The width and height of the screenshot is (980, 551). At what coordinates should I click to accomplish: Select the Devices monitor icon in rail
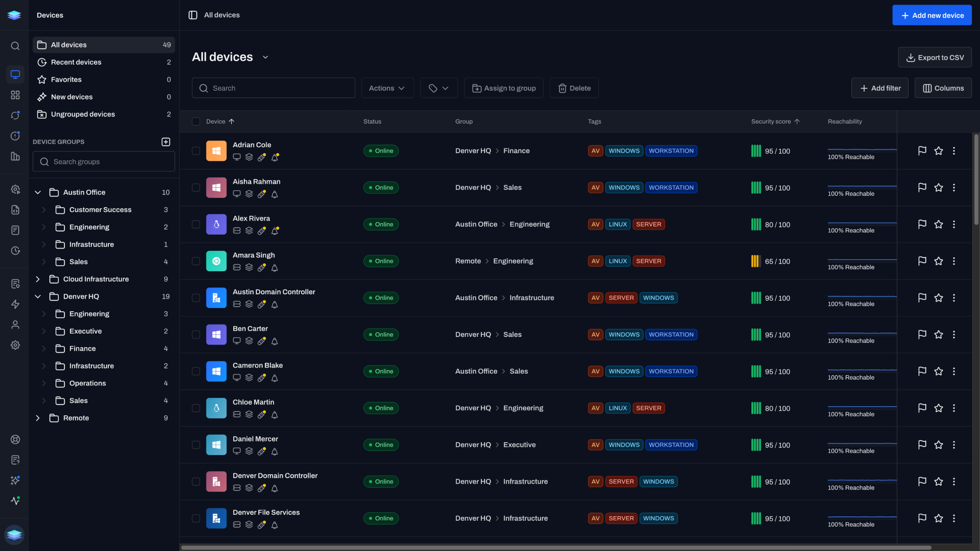15,75
